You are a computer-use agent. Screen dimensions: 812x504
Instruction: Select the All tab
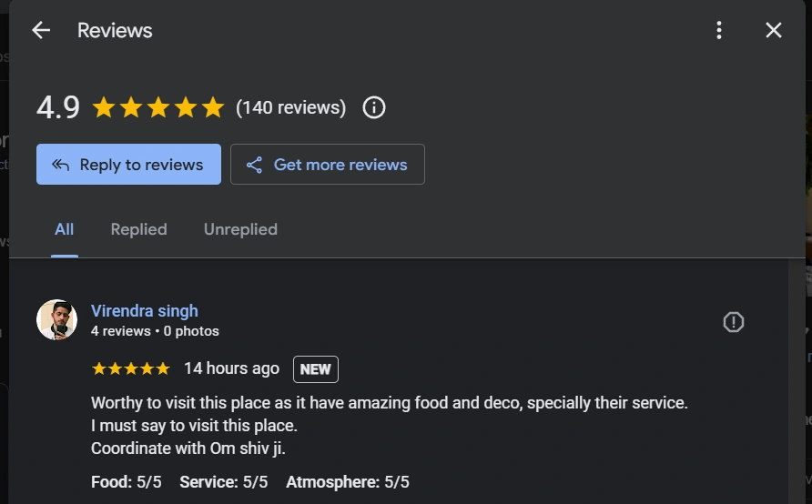pyautogui.click(x=64, y=229)
